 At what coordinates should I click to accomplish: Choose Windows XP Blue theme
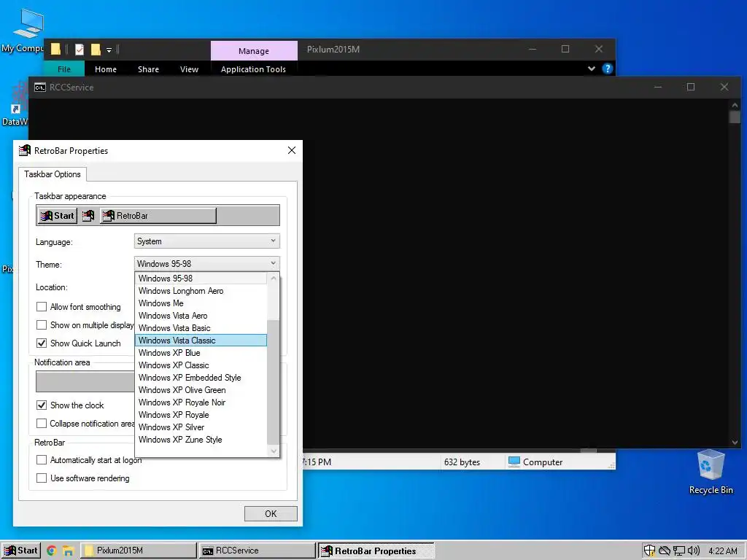[x=201, y=352]
